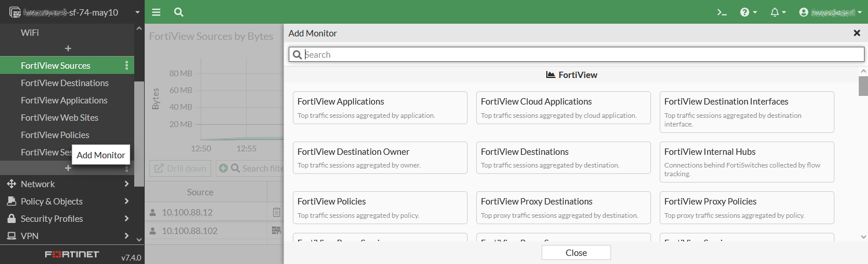Click the Close button at panel bottom

576,252
